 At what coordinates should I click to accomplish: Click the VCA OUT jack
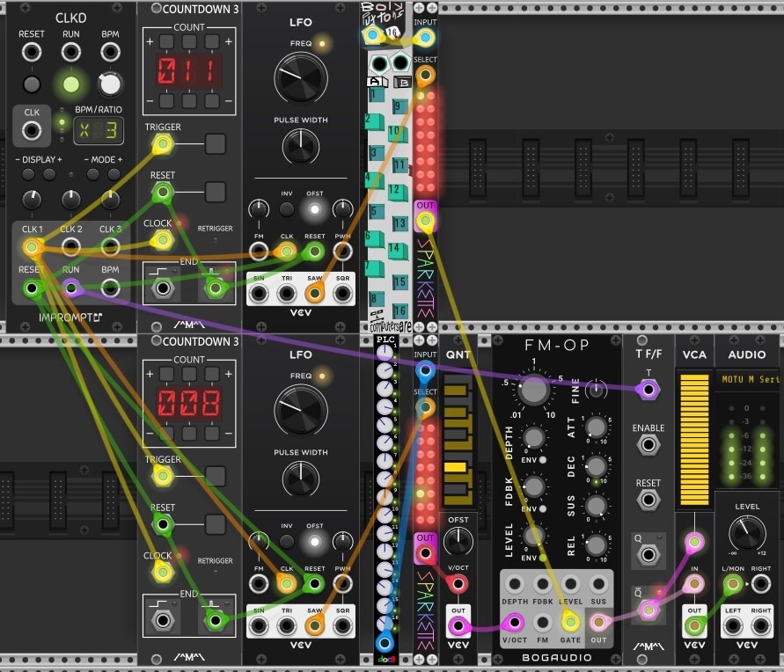pos(694,625)
